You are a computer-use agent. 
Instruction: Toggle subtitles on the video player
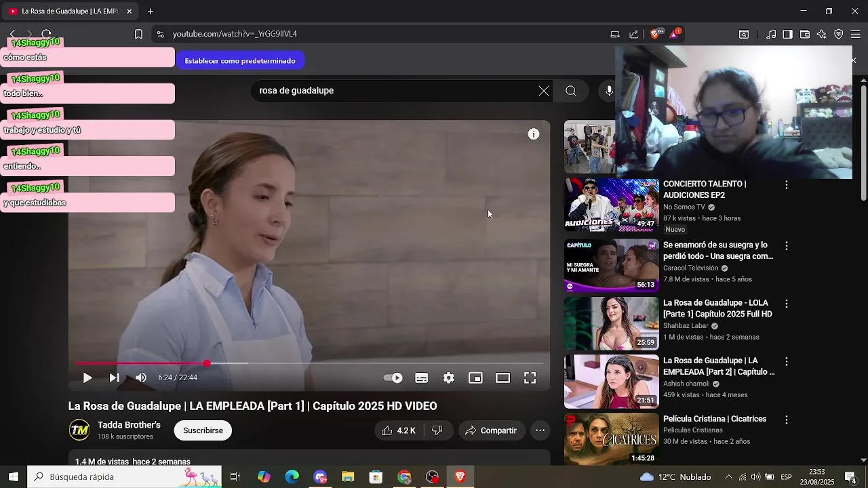[421, 378]
